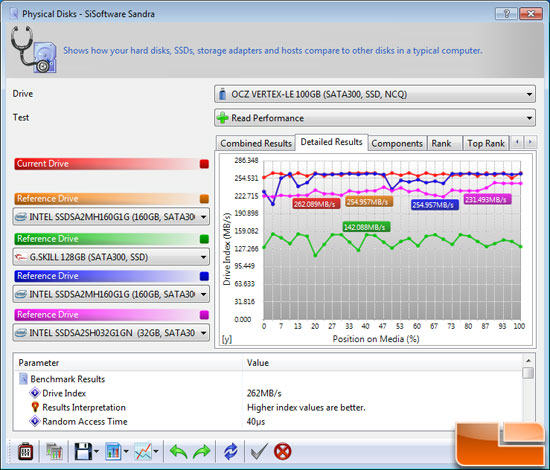The image size is (550, 470).
Task: Click the results list scrollbar thumb
Action: pyautogui.click(x=528, y=373)
